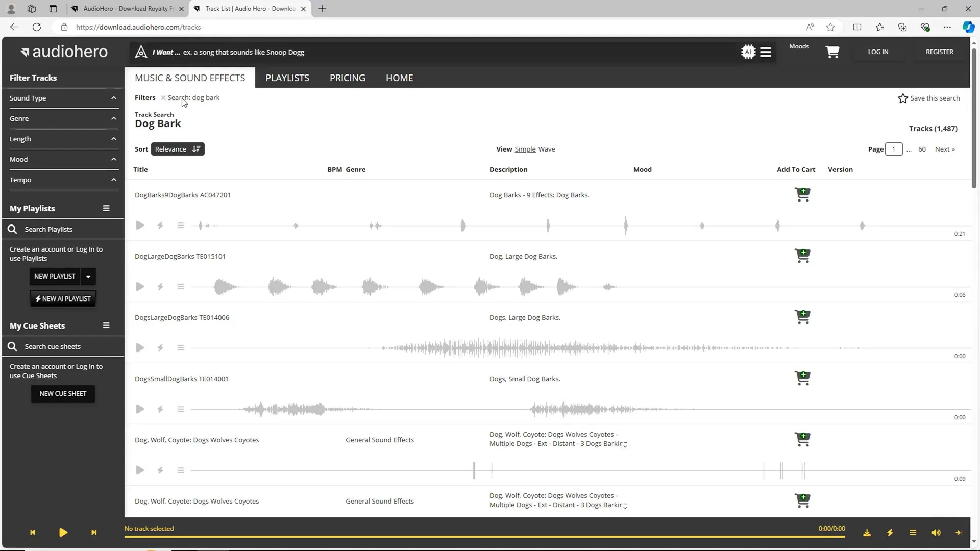This screenshot has height=551, width=980.
Task: Click the Relevance sort dropdown
Action: [176, 148]
